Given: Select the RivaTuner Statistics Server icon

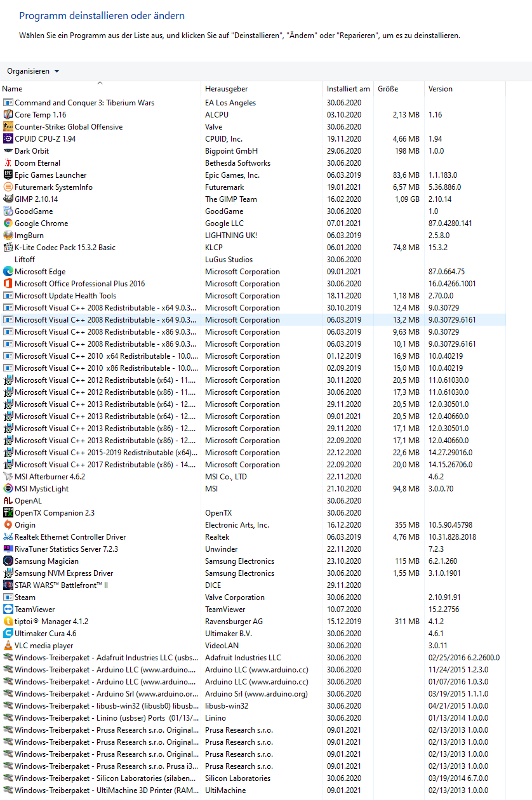Looking at the screenshot, I should point(8,549).
